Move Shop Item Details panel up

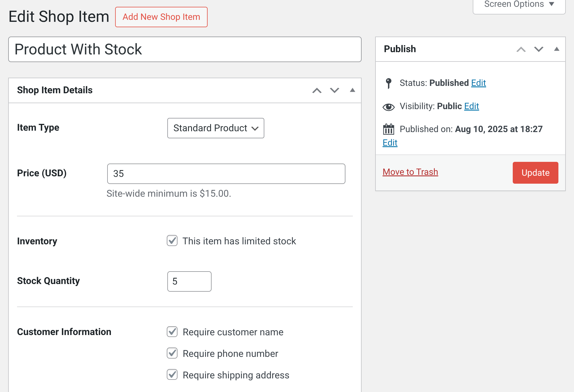coord(317,90)
